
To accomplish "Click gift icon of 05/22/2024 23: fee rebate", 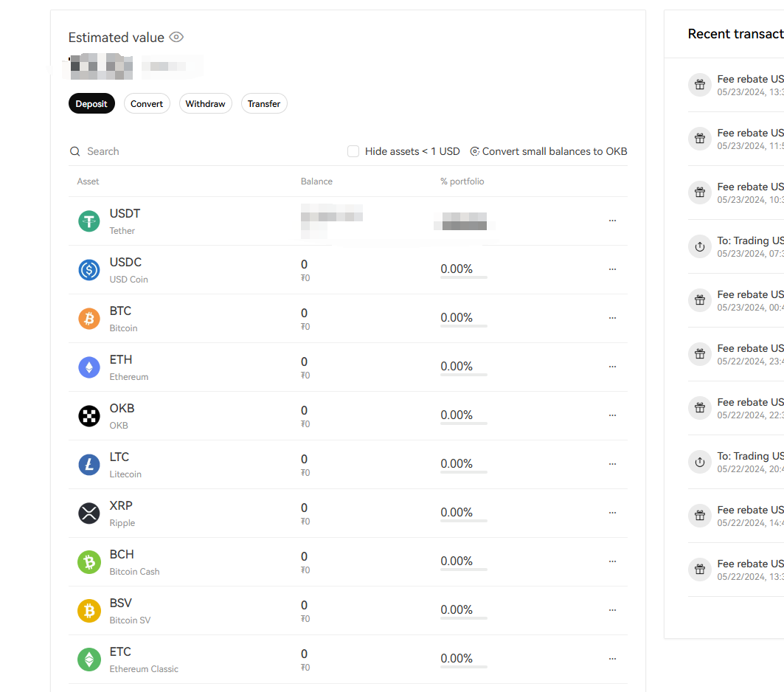I will point(700,354).
